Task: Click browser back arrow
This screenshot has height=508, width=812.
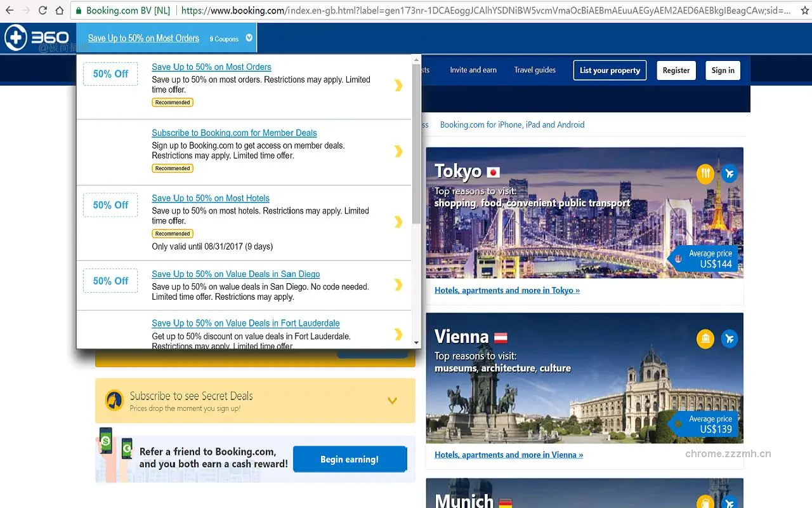Action: [x=10, y=11]
